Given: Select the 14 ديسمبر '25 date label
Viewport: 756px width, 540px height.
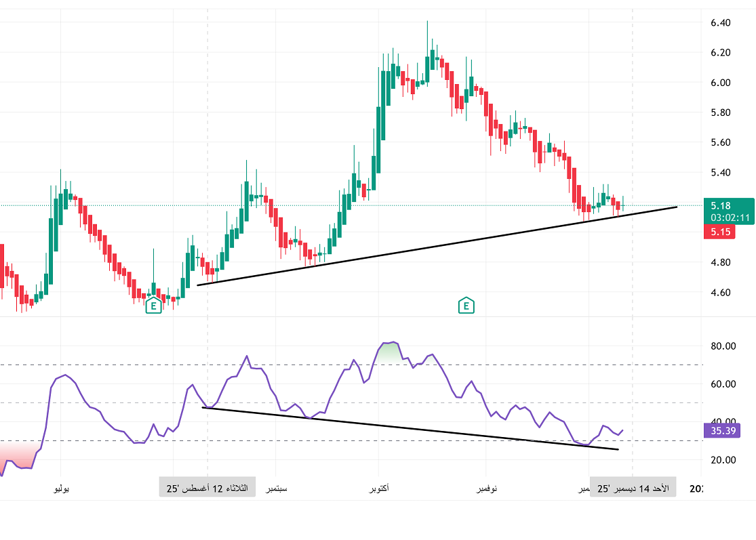Looking at the screenshot, I should coord(632,488).
